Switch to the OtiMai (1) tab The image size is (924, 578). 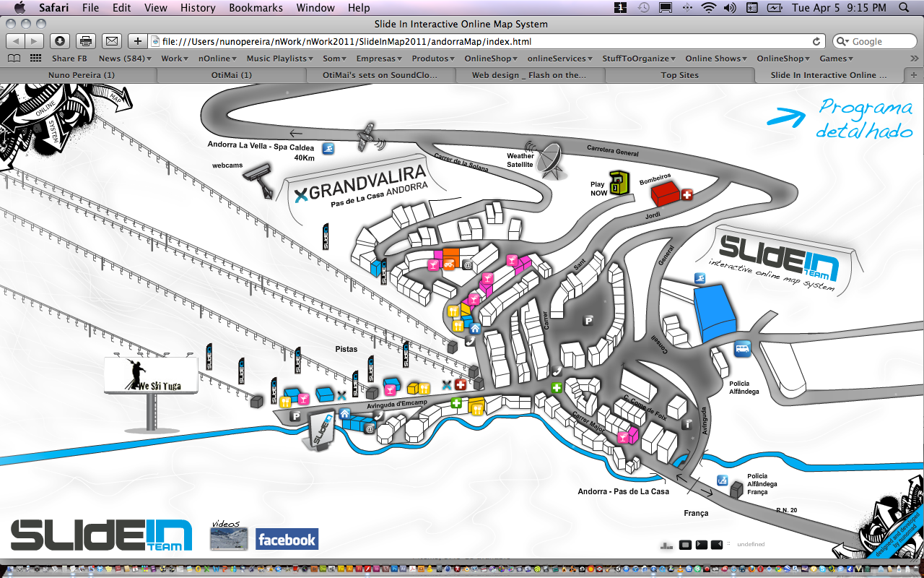(x=231, y=74)
